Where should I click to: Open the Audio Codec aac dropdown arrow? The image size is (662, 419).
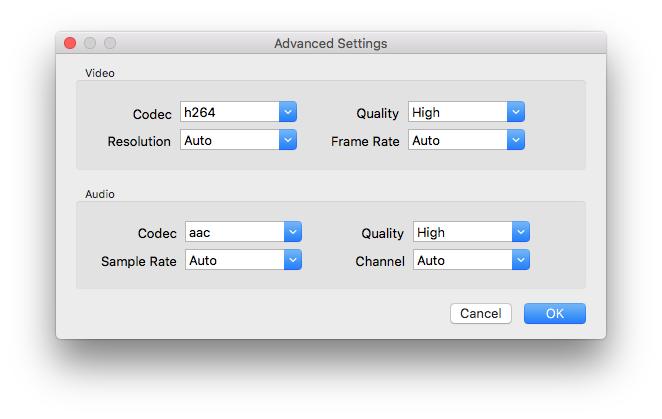pos(293,232)
